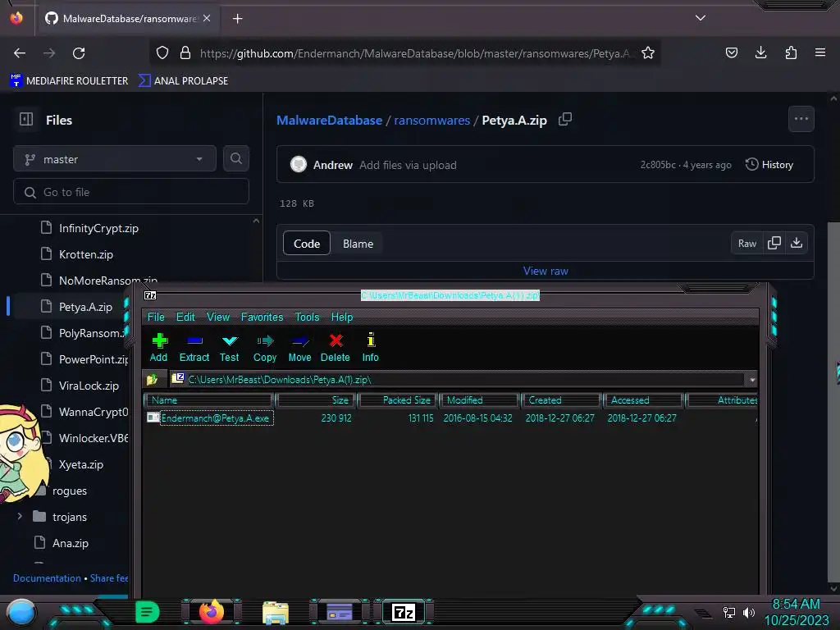Collapse the GitHub file tree panel

pos(26,120)
